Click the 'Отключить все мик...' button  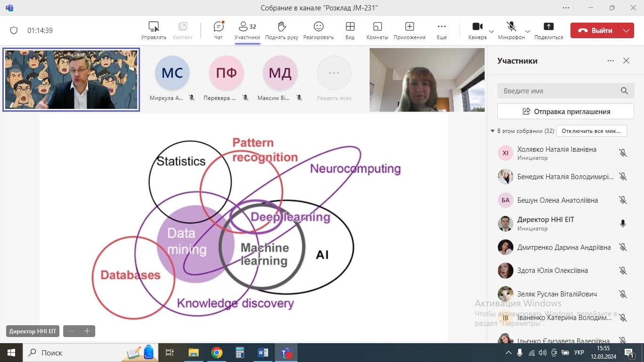coord(591,131)
